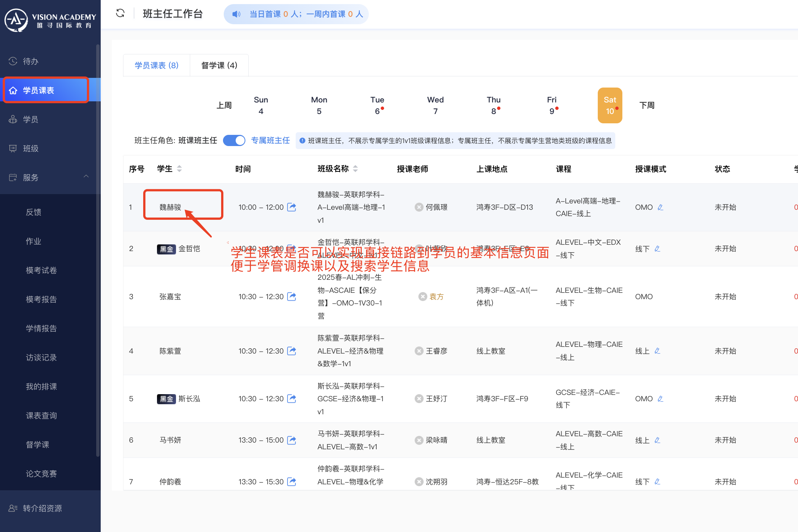Viewport: 798px width, 532px height.
Task: Toggle the 班主任角色 switch
Action: click(x=234, y=140)
